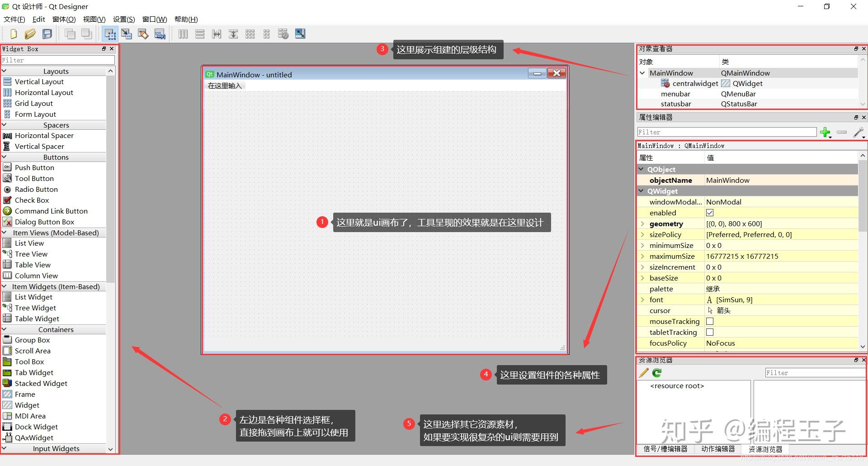Switch to Edit Tab Order mode

(x=159, y=34)
